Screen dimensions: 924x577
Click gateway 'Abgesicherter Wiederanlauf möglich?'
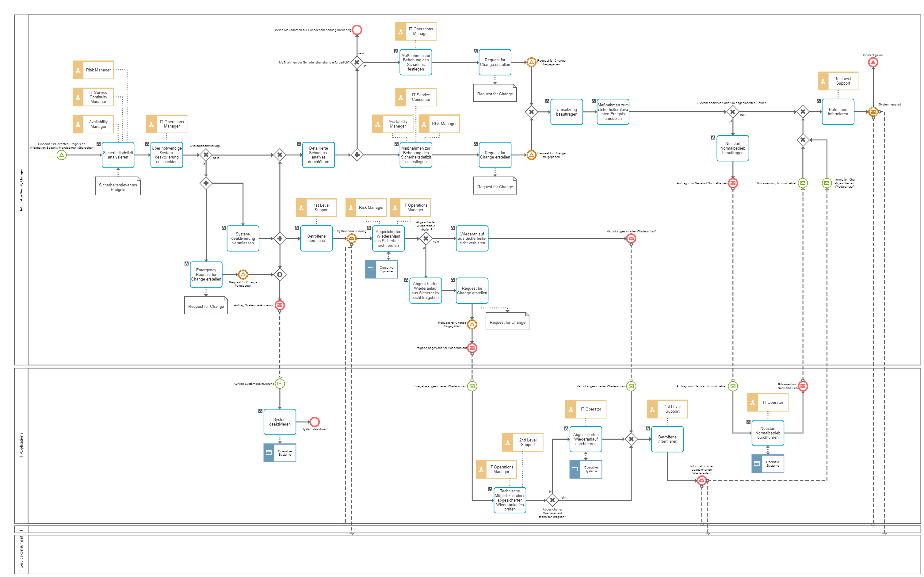tap(426, 239)
